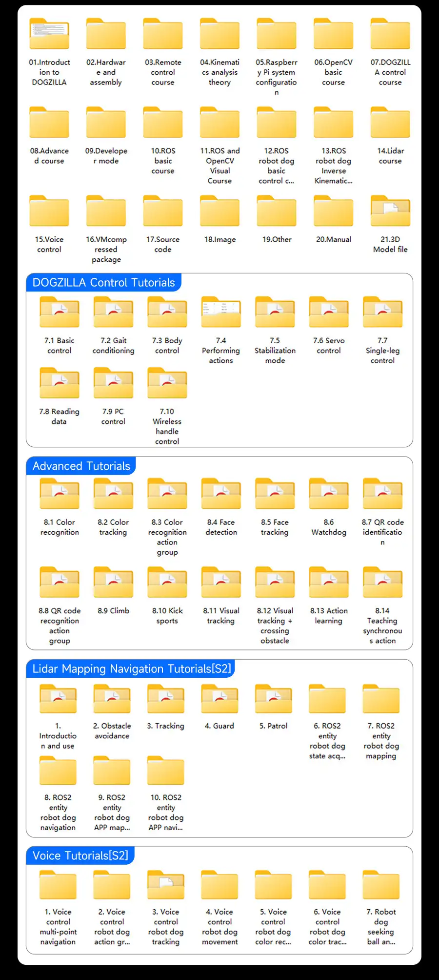Open the 08.Advanced course folder
This screenshot has width=439, height=980.
click(49, 122)
